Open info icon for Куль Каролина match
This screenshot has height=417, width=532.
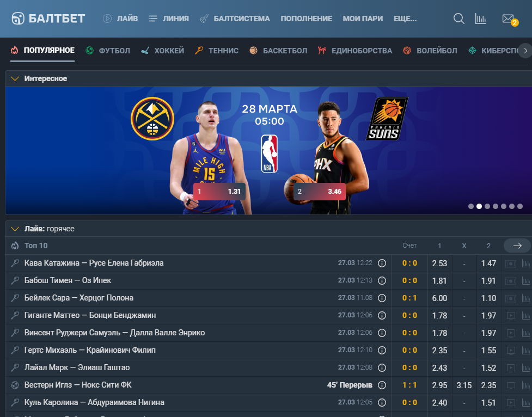(382, 402)
